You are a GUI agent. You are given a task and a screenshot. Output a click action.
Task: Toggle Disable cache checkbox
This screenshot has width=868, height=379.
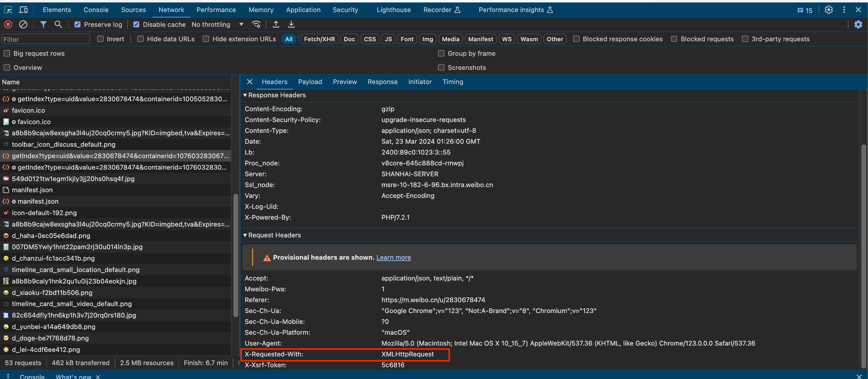136,24
